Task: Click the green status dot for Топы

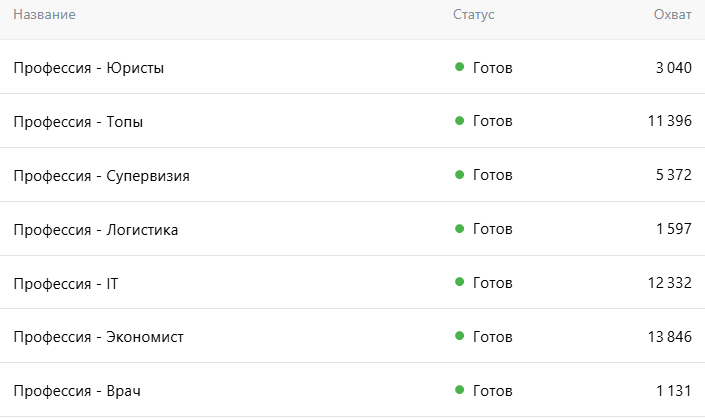Action: pos(460,121)
